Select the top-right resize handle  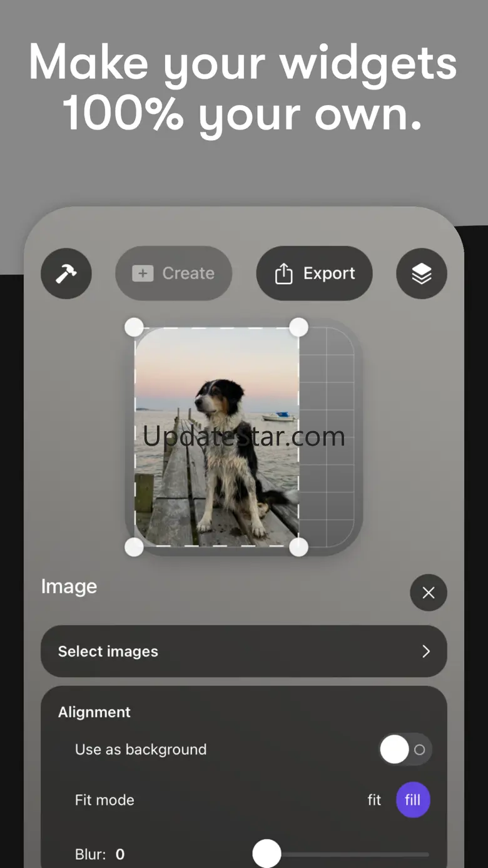298,327
